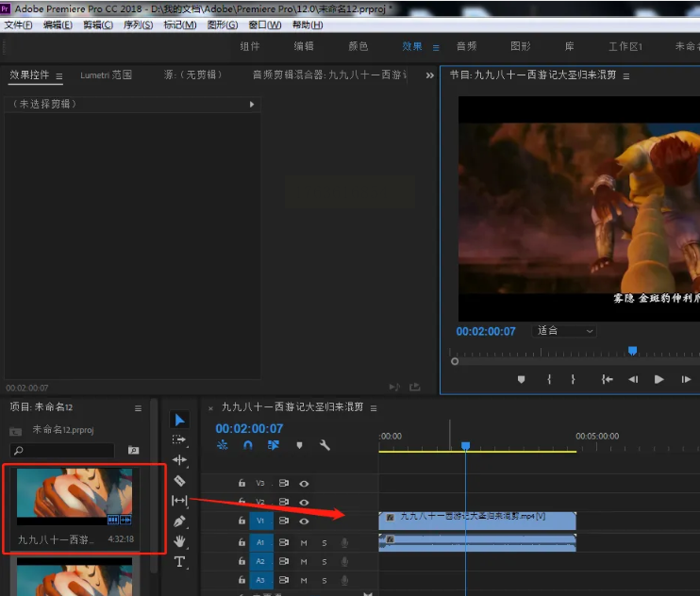The height and width of the screenshot is (596, 700).
Task: Select the Hand tool
Action: point(180,541)
